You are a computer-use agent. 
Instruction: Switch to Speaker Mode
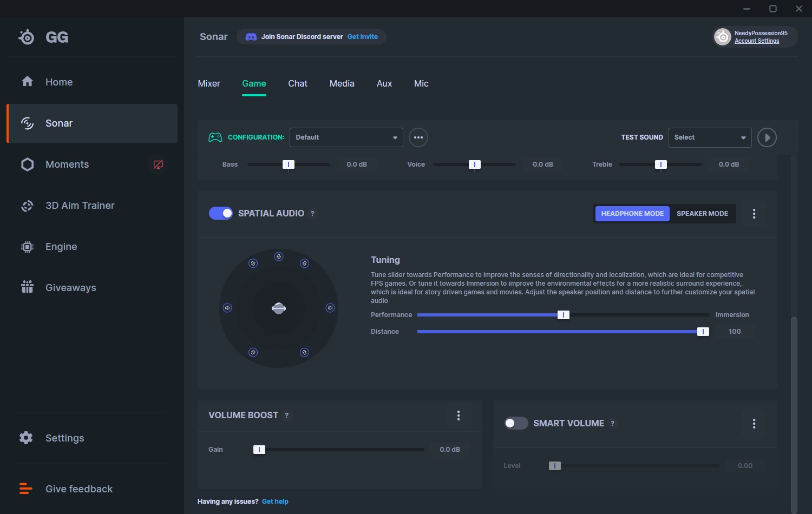point(703,214)
